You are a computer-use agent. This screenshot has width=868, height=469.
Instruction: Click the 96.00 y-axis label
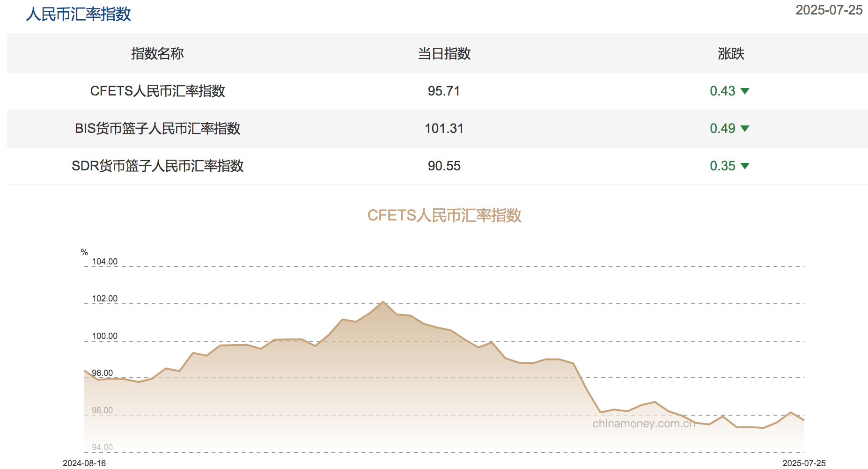[103, 410]
